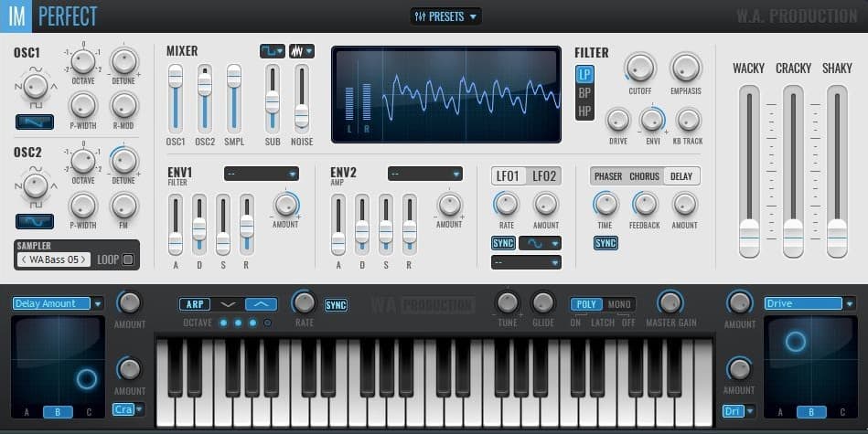
Task: Open the LFO waveform shape dropdown
Action: 540,243
